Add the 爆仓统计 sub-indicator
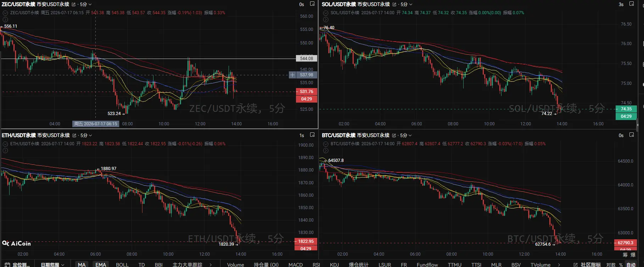644x267 pixels. [359, 265]
